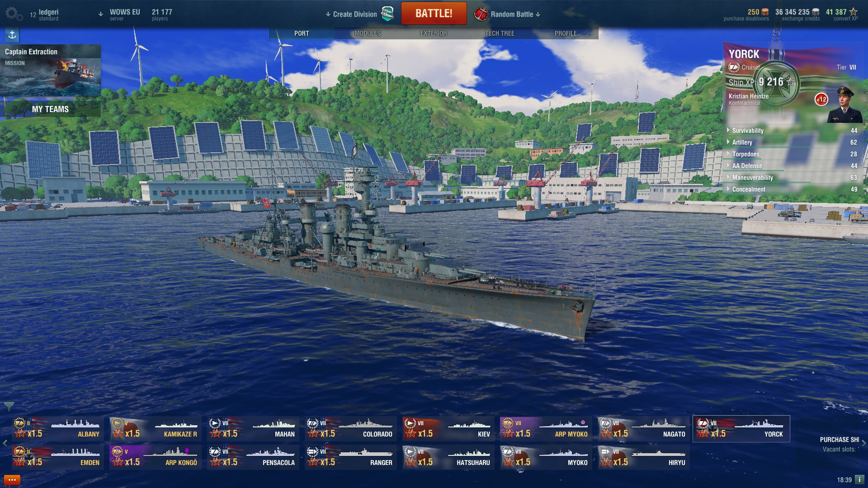Open the settings gear icon

[14, 14]
